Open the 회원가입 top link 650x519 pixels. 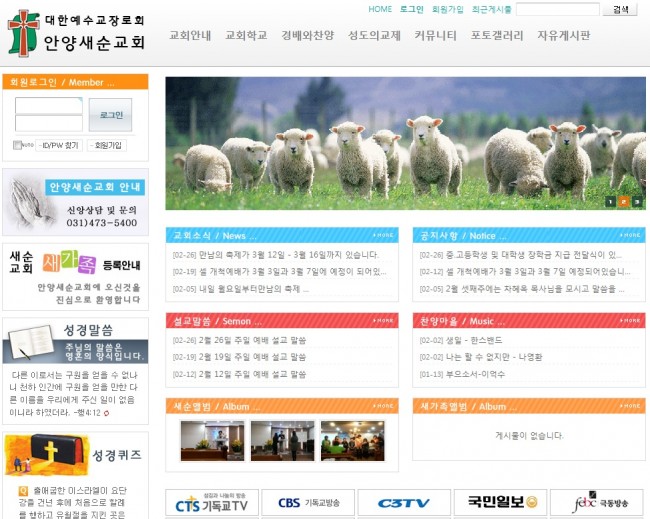tap(448, 9)
